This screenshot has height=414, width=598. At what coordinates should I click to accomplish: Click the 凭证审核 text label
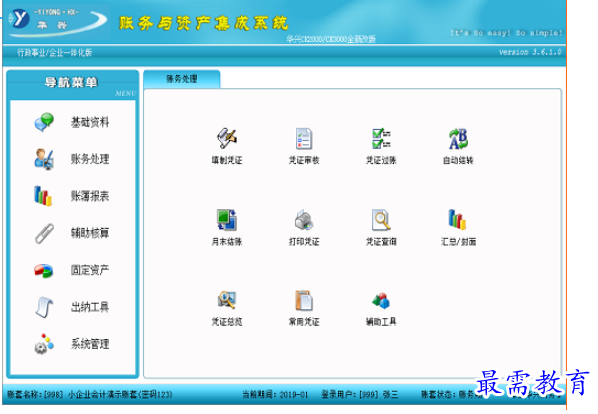click(304, 160)
